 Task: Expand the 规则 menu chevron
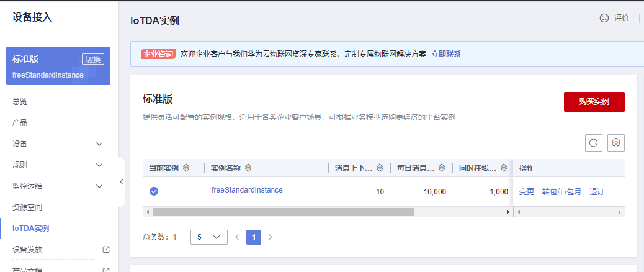pos(99,165)
